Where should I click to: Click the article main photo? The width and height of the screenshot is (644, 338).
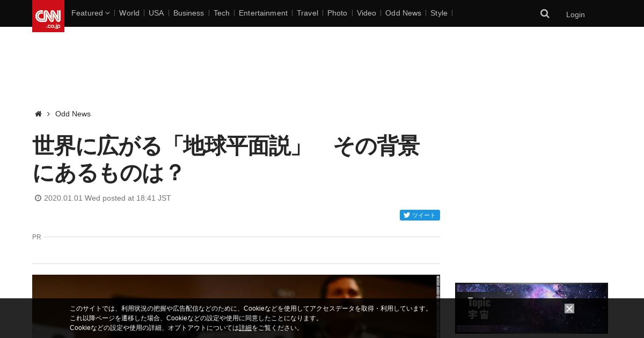[236, 306]
